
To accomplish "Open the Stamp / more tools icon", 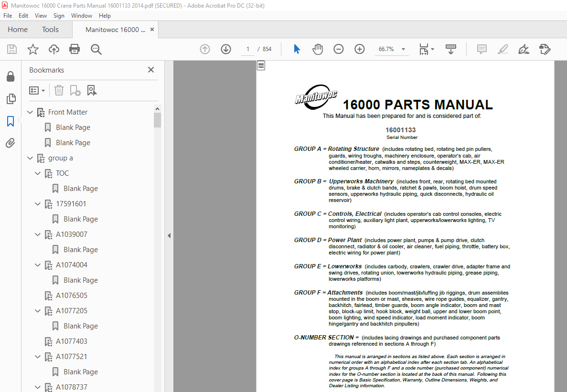I will [545, 49].
